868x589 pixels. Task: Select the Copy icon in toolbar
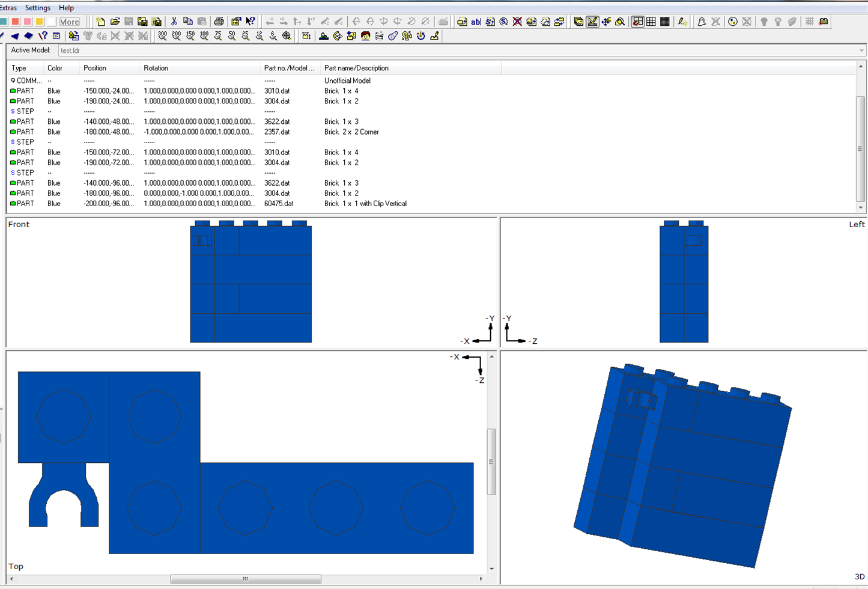coord(188,22)
